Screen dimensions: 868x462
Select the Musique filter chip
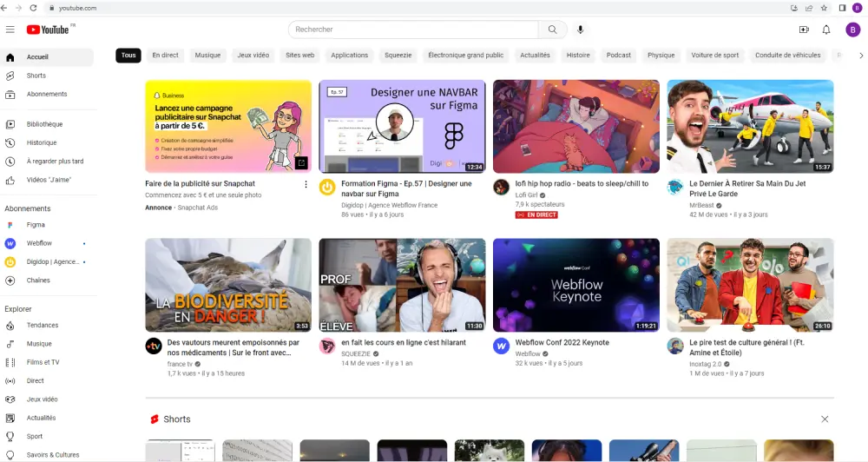point(207,56)
